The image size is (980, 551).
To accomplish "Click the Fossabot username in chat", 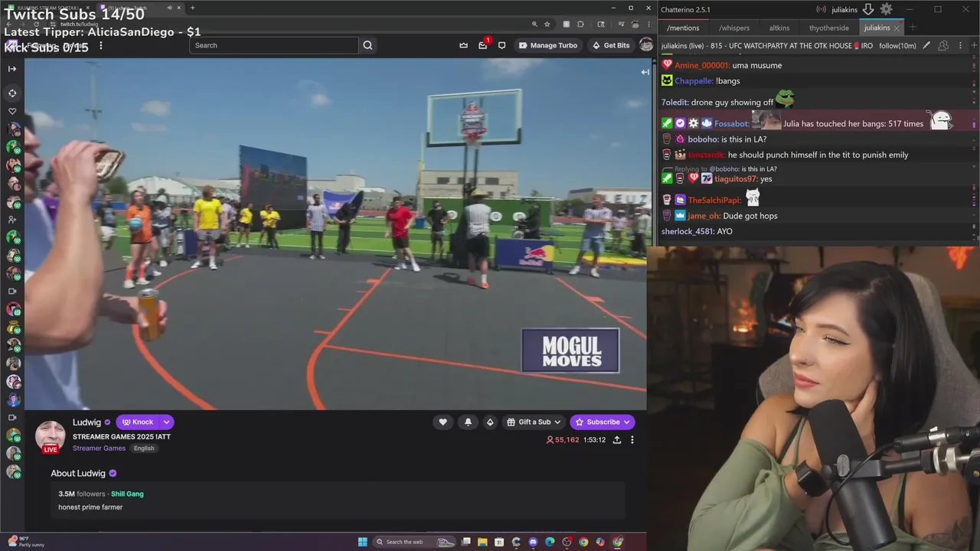I will tap(731, 123).
